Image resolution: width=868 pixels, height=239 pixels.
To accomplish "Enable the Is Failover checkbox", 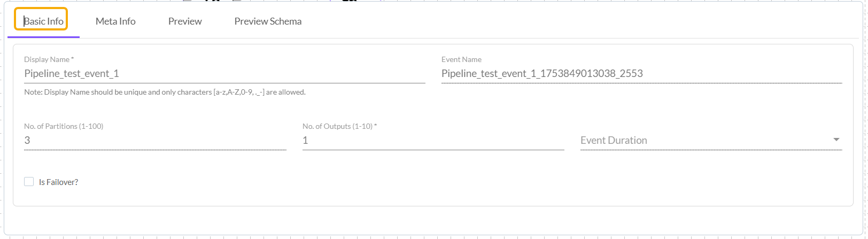I will click(x=29, y=182).
